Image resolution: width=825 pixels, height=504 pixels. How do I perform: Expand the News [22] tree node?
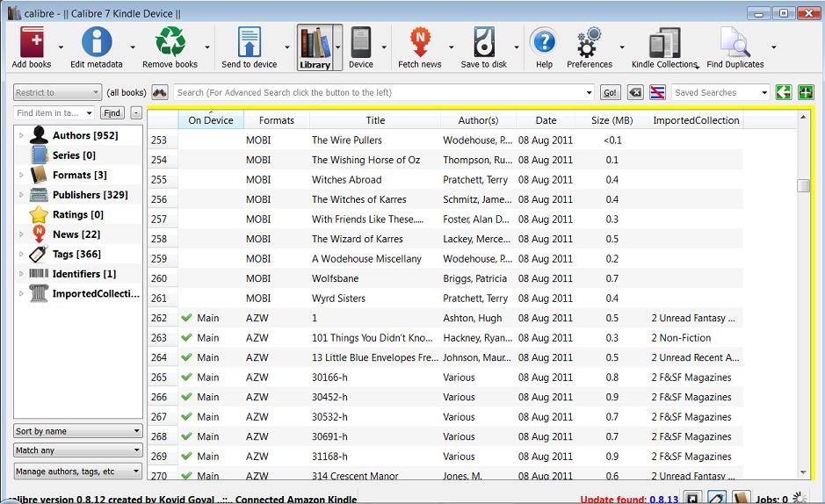click(21, 234)
